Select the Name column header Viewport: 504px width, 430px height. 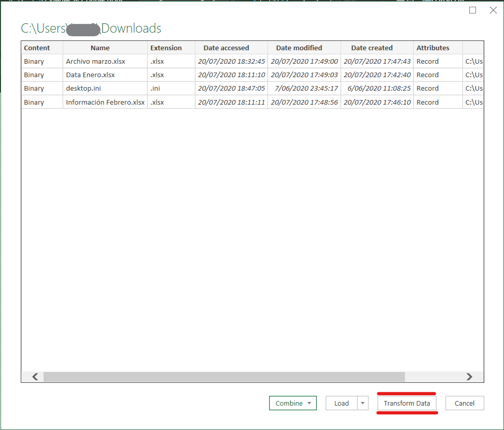[100, 48]
